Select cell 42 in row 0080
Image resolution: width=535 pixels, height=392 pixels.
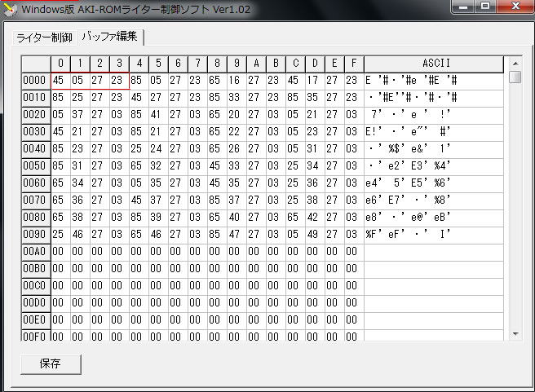pos(315,218)
